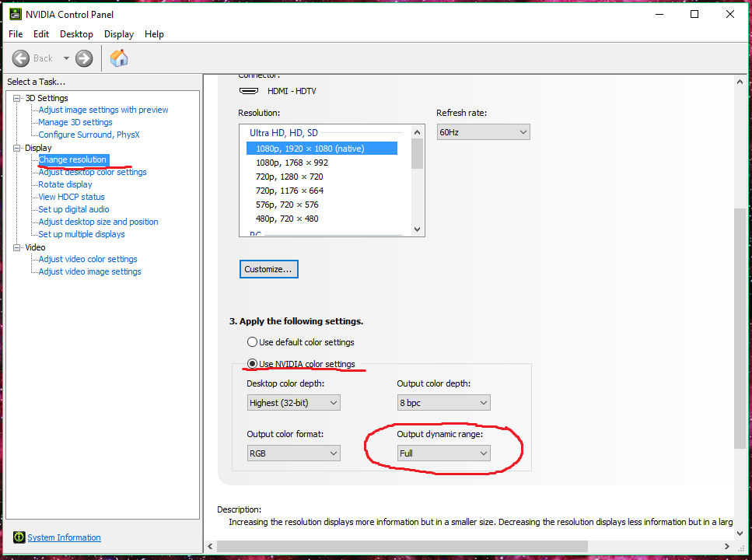752x560 pixels.
Task: Open the Refresh rate dropdown
Action: point(483,132)
